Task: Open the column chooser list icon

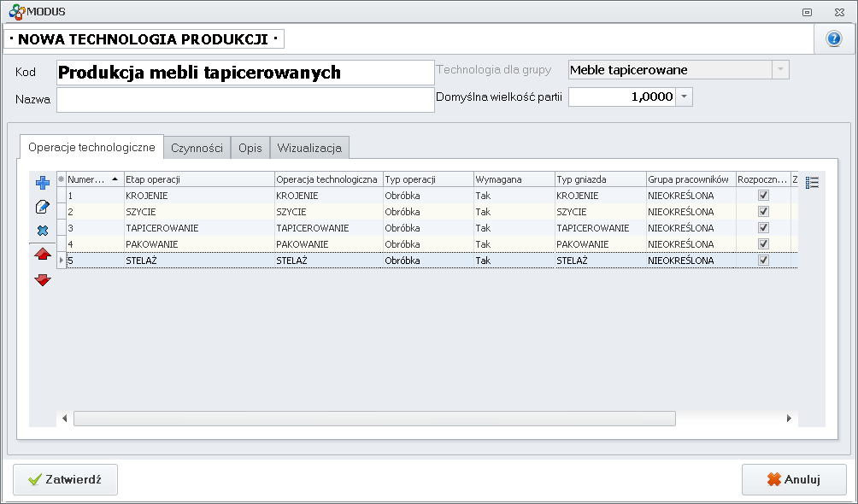Action: coord(812,182)
